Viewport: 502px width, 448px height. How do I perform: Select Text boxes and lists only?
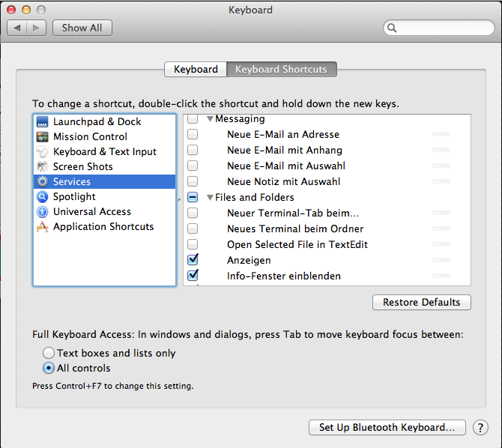coord(49,353)
